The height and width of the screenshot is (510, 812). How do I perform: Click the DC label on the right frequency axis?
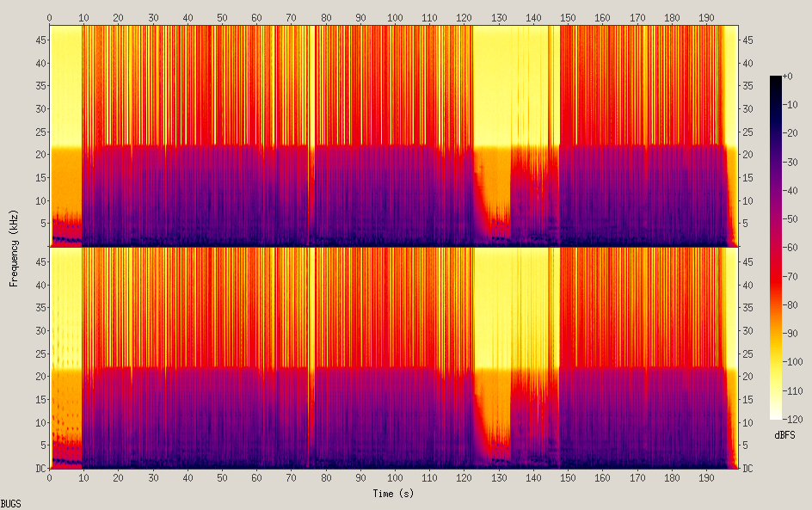pos(748,468)
